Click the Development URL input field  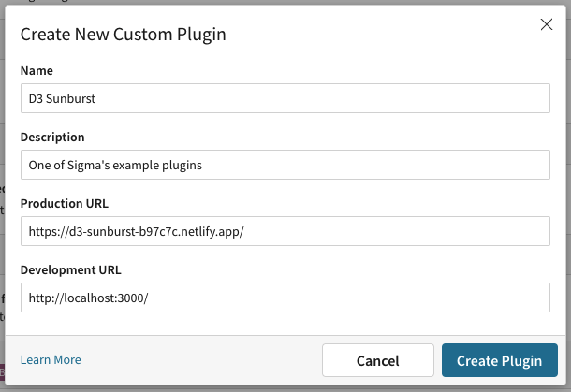(x=285, y=298)
